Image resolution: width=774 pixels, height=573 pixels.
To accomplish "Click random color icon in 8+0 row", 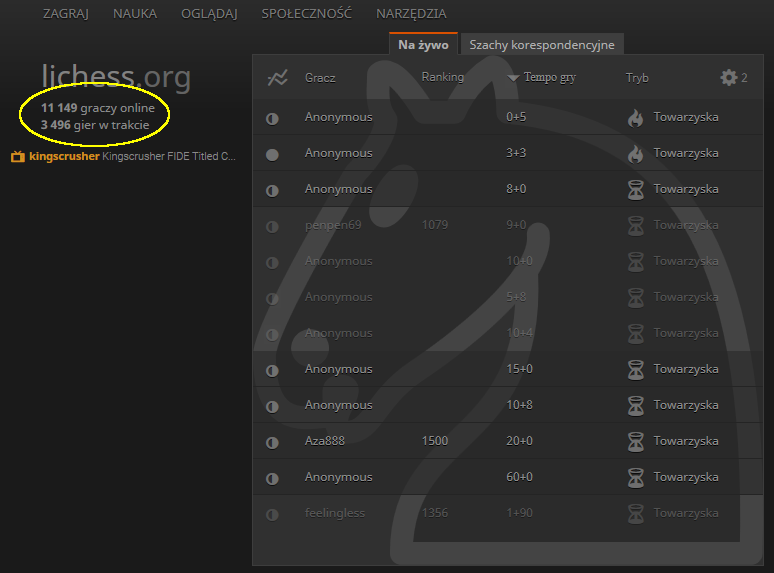I will [272, 191].
